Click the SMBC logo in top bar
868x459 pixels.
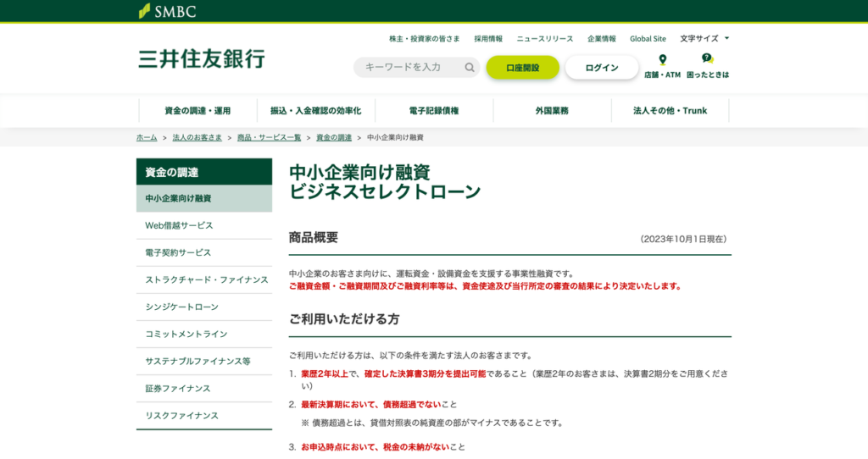pyautogui.click(x=167, y=11)
